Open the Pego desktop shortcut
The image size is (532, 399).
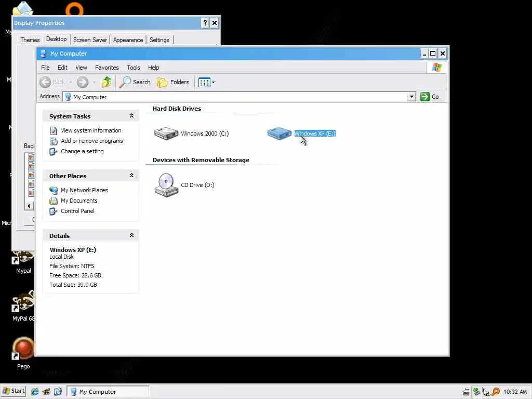tap(23, 353)
